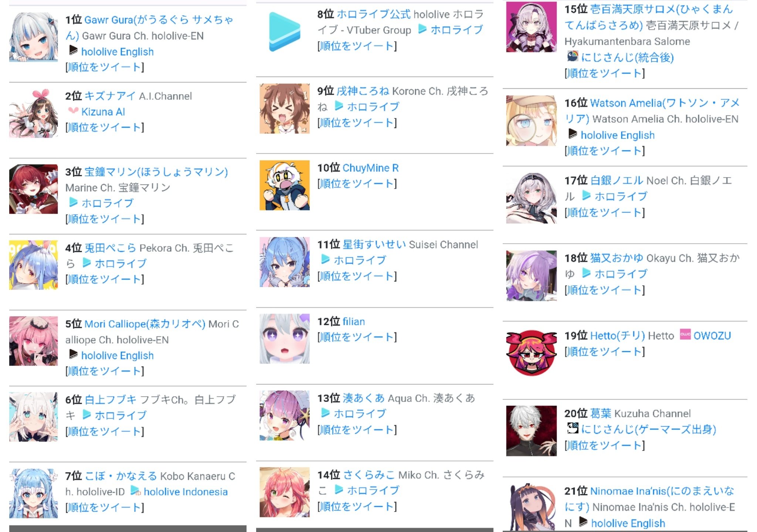The width and height of the screenshot is (757, 532).
Task: Open the ホロライブ group link under 湊あくあ
Action: (360, 413)
